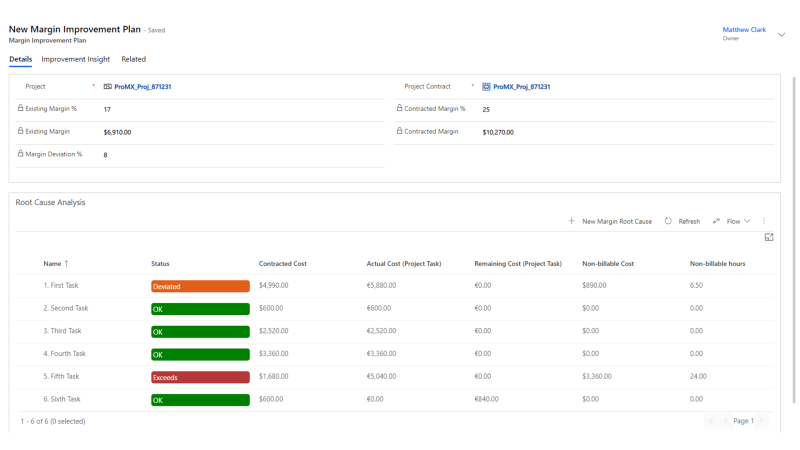
Task: Click the New Margin Root Cause plus icon
Action: click(x=571, y=221)
